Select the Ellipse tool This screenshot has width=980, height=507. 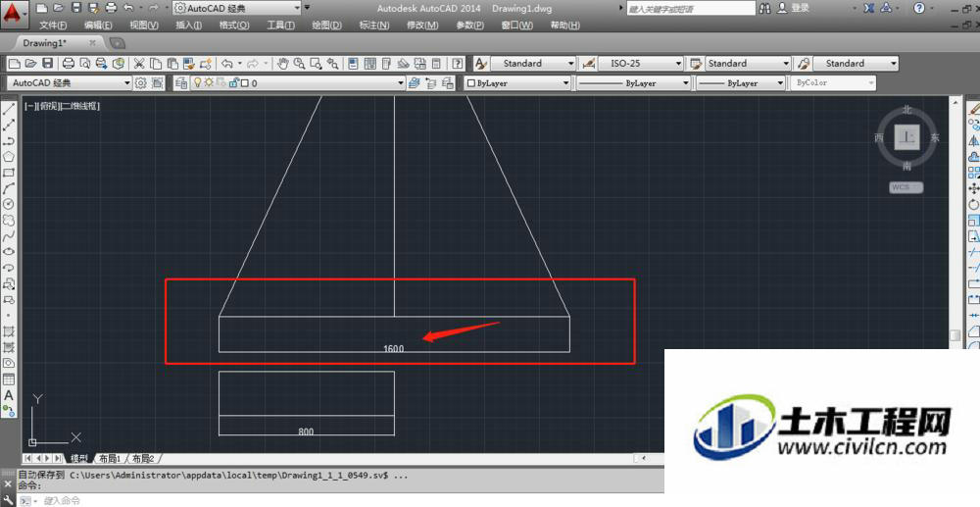(x=9, y=251)
